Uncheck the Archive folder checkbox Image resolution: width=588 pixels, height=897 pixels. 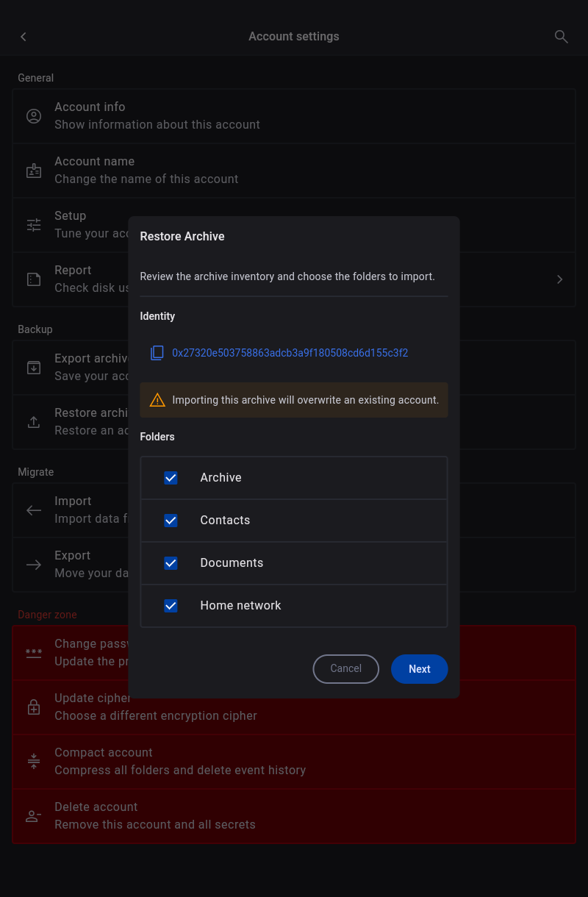(171, 478)
